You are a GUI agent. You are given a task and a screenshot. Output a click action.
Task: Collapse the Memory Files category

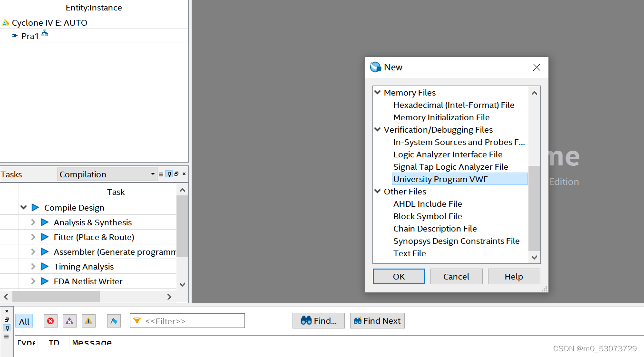pos(378,92)
